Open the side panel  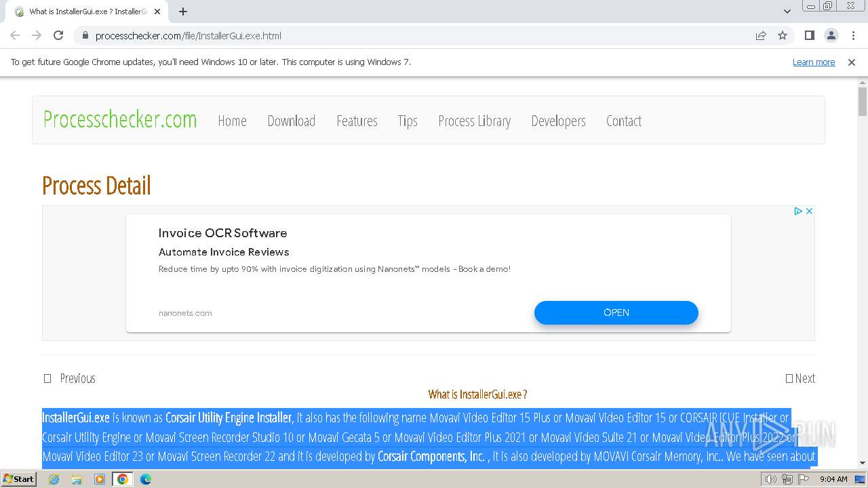[809, 35]
